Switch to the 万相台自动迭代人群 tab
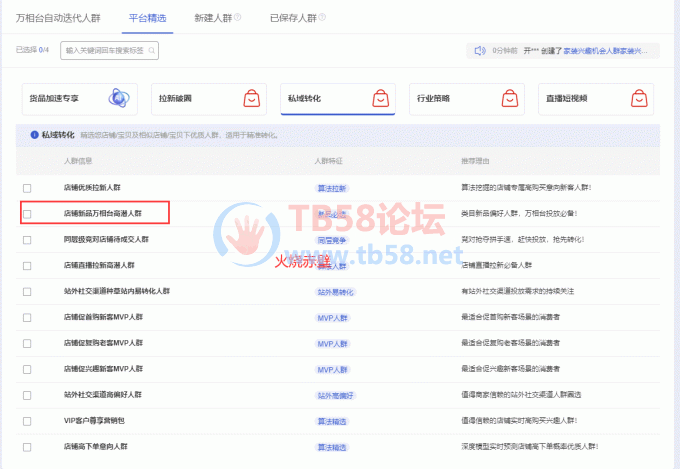680x469 pixels. tap(57, 18)
